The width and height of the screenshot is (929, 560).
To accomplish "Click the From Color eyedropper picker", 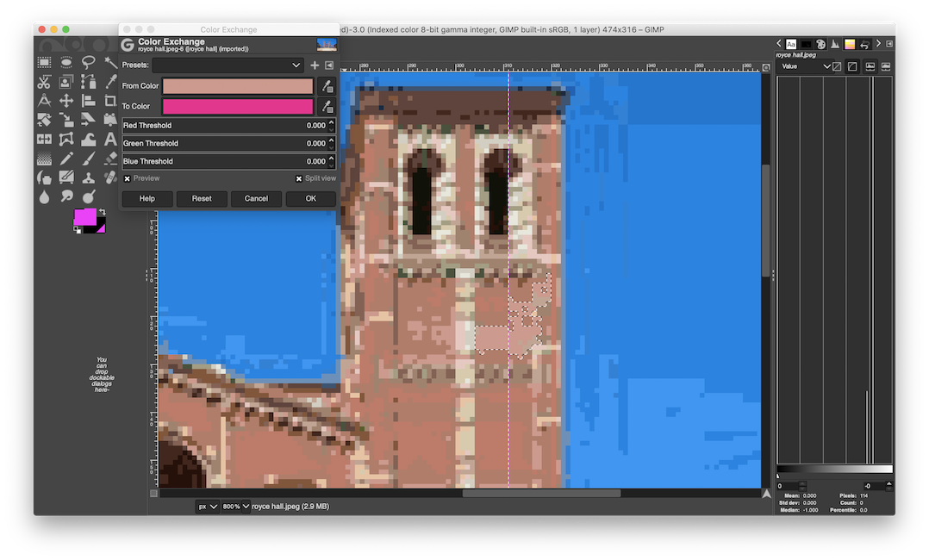I will (327, 86).
